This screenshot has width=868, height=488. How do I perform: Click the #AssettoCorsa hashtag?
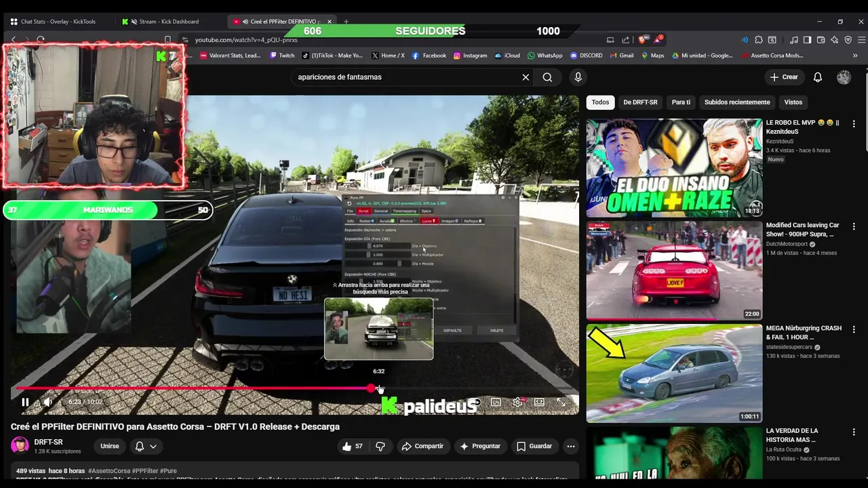pyautogui.click(x=109, y=470)
